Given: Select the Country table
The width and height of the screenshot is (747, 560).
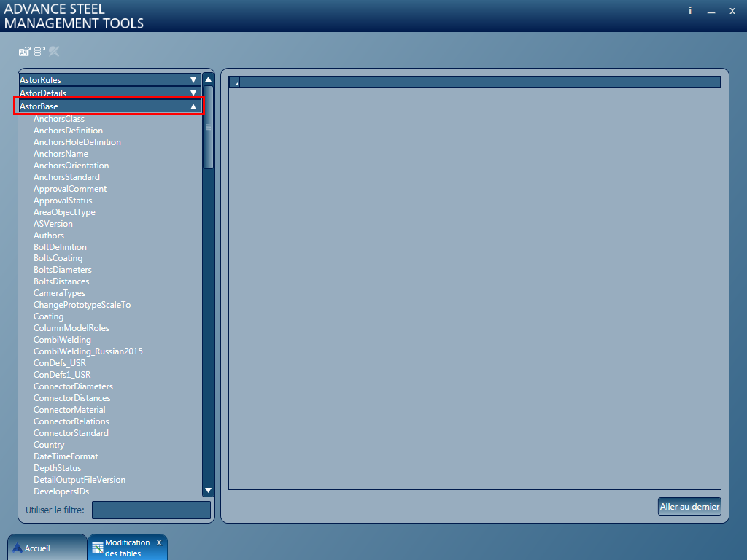Looking at the screenshot, I should point(49,445).
